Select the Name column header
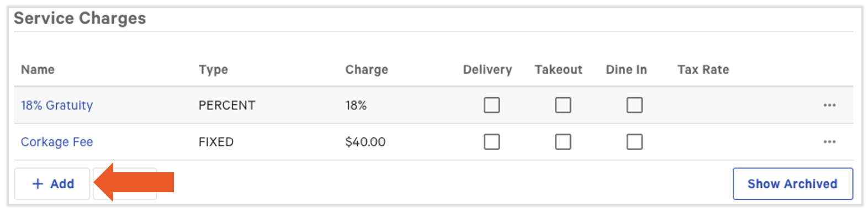Viewport: 868px width, 212px height. (38, 70)
